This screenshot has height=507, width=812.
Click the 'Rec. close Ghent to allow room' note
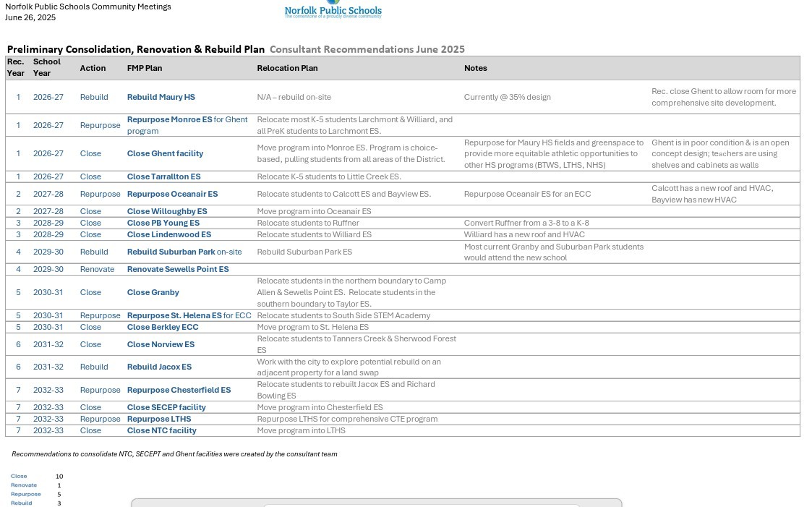pos(724,97)
